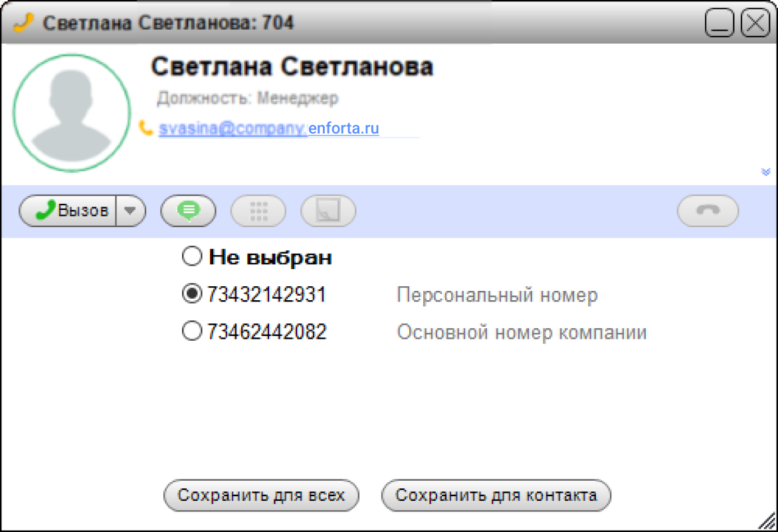Select the 73462442082 company number radio
Viewport: 778px width, 532px height.
[x=192, y=331]
